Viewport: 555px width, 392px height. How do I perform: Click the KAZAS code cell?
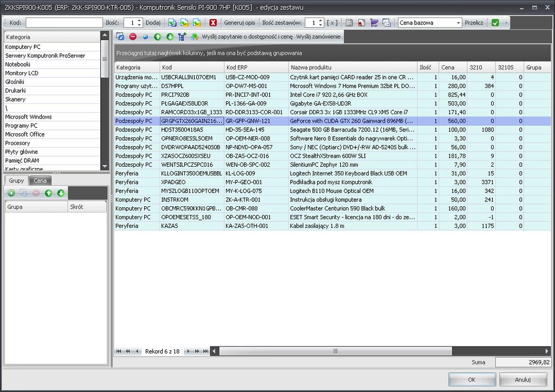pyautogui.click(x=192, y=226)
